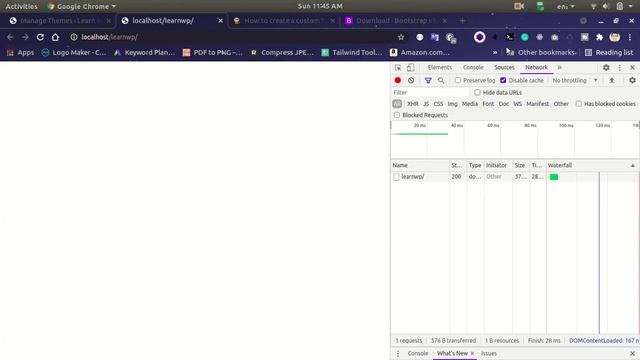
Task: Open Google Chrome app menu in top bar
Action: (x=82, y=6)
